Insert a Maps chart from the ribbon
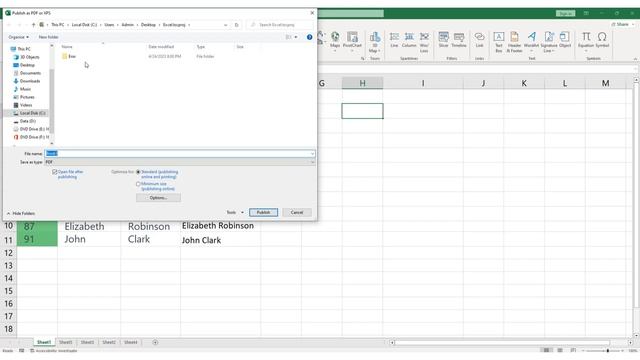This screenshot has height=360, width=640. pos(335,40)
